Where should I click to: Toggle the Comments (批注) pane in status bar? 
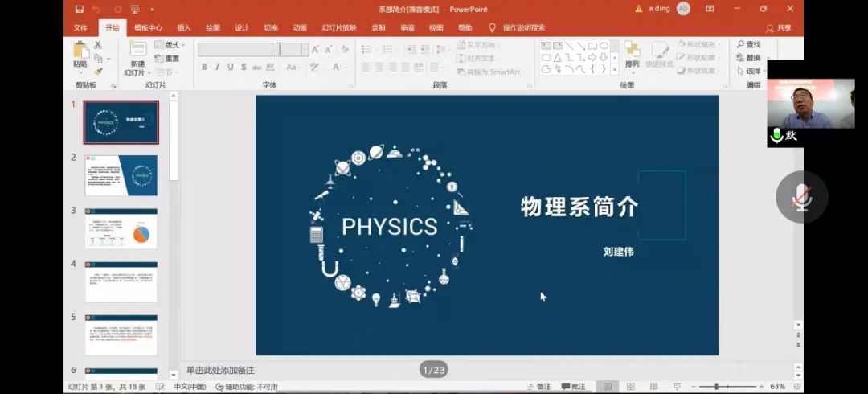(x=573, y=387)
